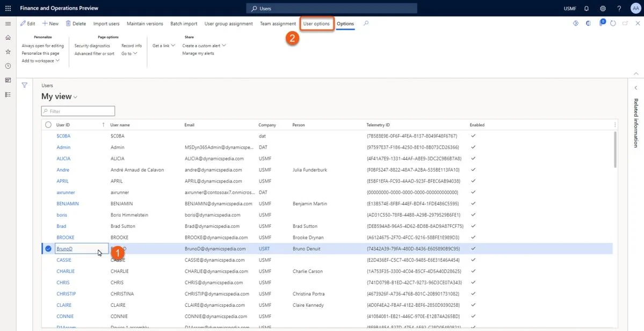Open the User options tab

[x=316, y=24]
